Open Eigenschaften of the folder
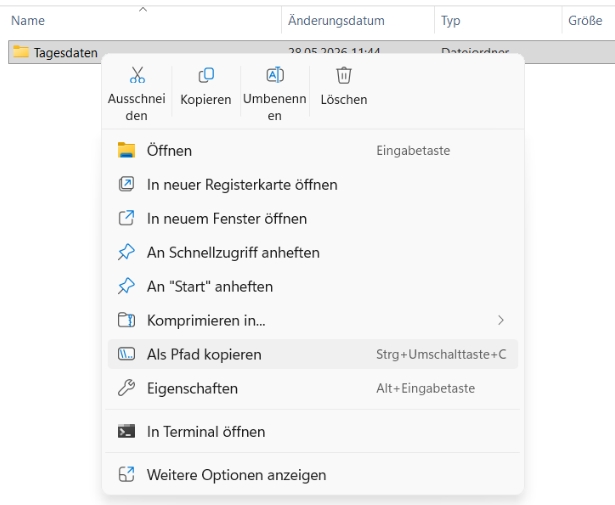615x505 pixels. coord(313,389)
